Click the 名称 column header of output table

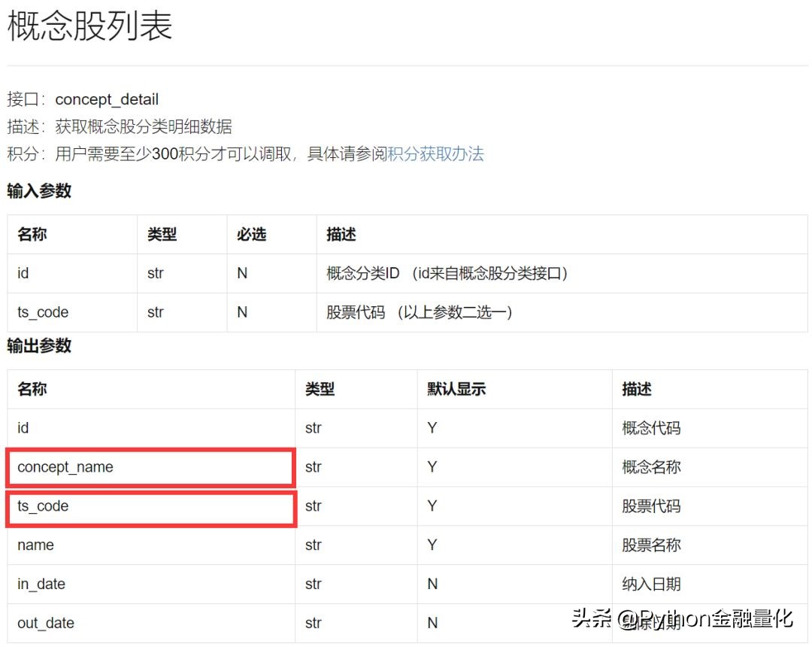[x=30, y=389]
